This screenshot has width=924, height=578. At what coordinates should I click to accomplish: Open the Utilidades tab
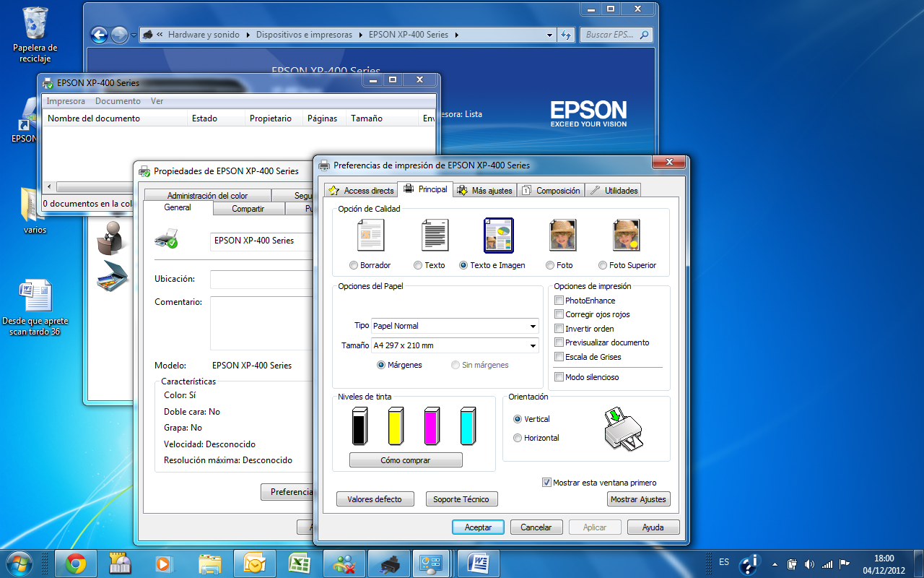(x=614, y=191)
